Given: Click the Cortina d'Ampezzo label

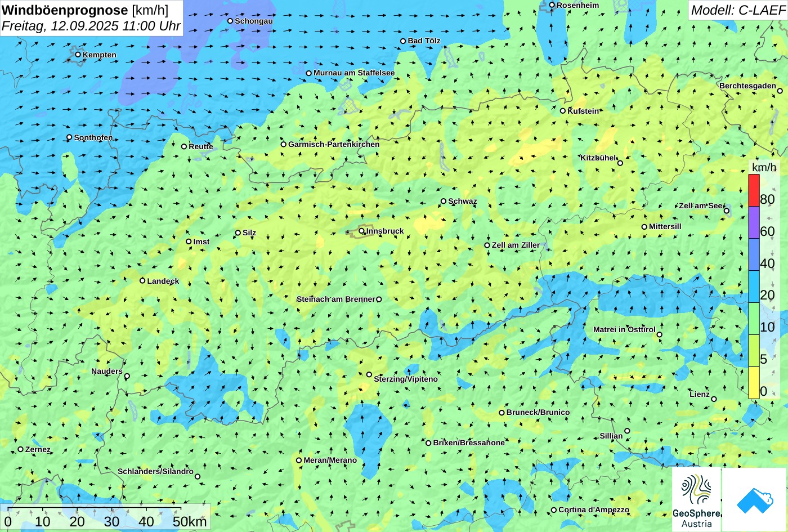Looking at the screenshot, I should pyautogui.click(x=594, y=509).
